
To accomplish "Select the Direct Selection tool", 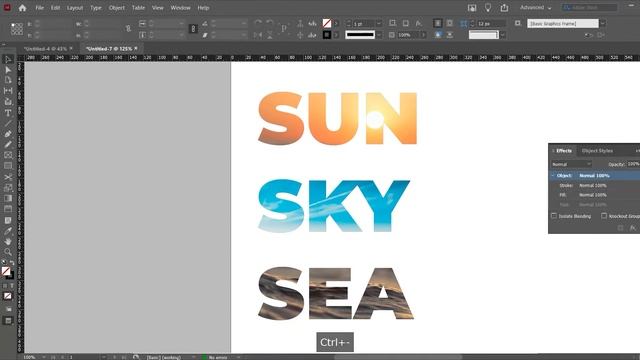I will (8, 70).
